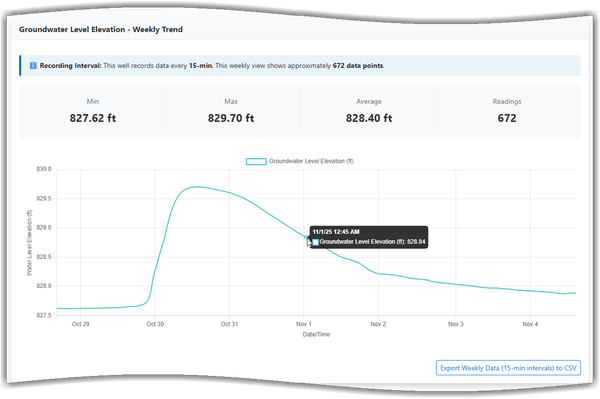Image resolution: width=600 pixels, height=399 pixels.
Task: Select the Min value 827.62 ft
Action: (93, 118)
